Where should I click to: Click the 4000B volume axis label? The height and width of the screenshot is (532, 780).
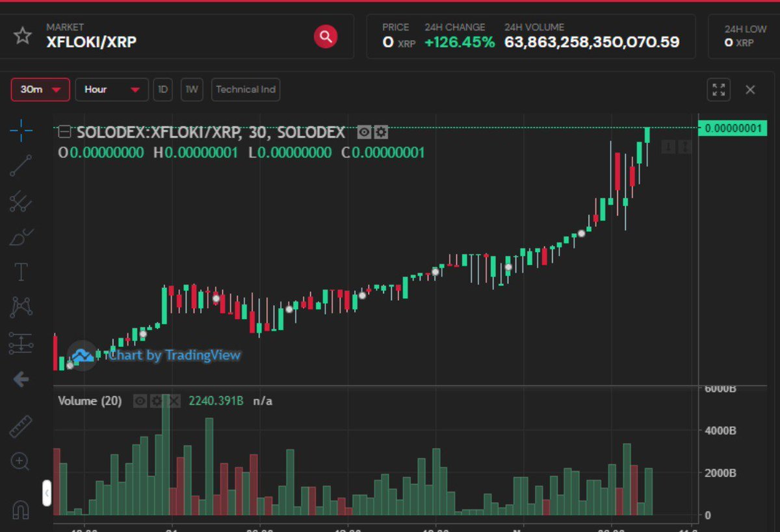720,431
